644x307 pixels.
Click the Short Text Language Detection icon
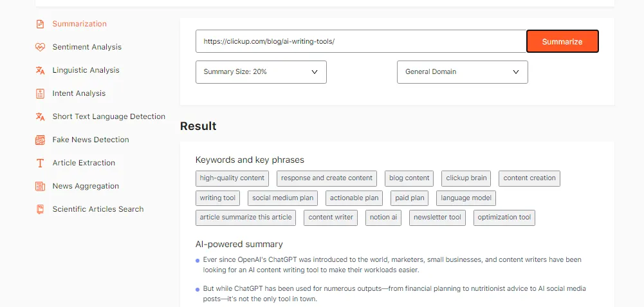point(40,116)
